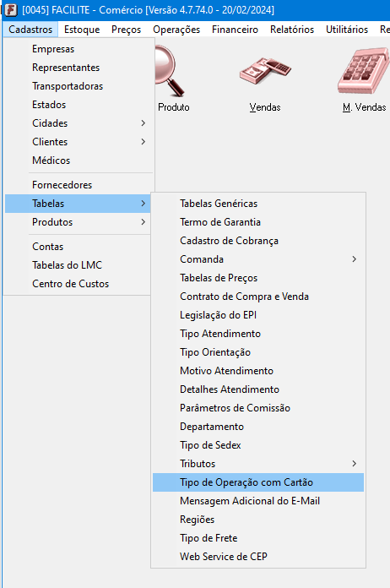Image resolution: width=390 pixels, height=588 pixels.
Task: Click the FACILITE app logo in title bar
Action: 10,10
